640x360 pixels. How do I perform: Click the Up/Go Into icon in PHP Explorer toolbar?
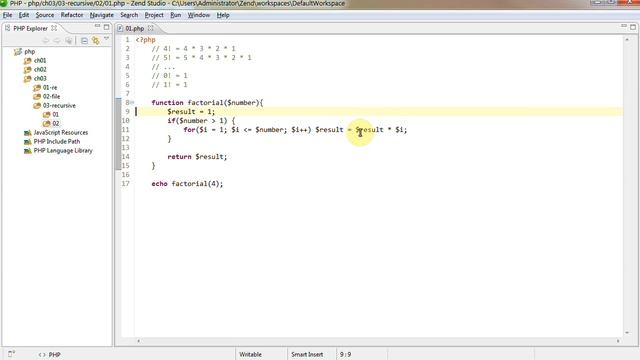tap(69, 40)
